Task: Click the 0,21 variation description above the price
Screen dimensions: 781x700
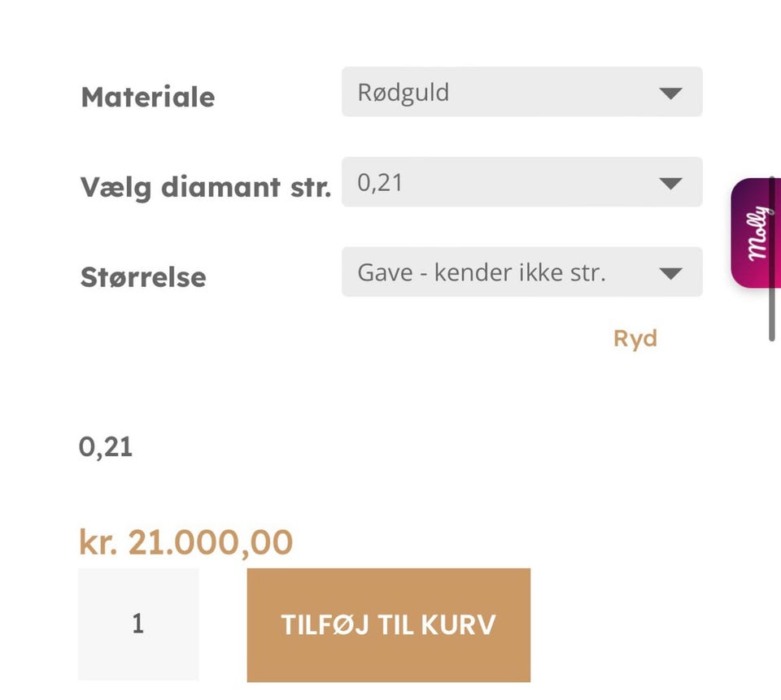Action: coord(106,446)
